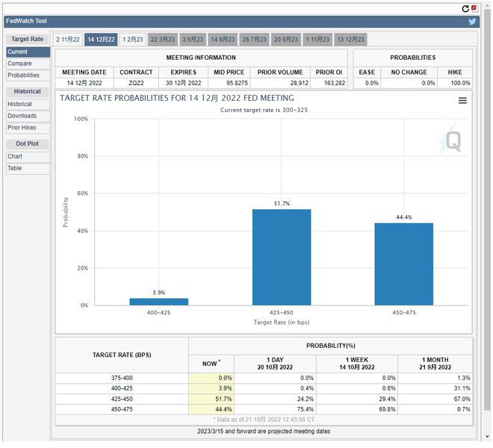Image resolution: width=493 pixels, height=448 pixels.
Task: Click the refresh icon at top right
Action: click(466, 8)
